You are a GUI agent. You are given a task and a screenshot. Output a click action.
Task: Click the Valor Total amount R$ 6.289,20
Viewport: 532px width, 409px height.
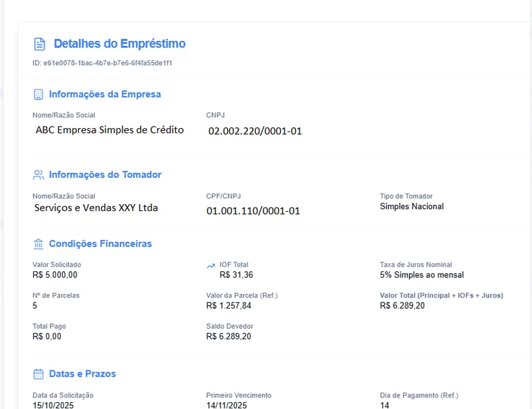tap(402, 306)
